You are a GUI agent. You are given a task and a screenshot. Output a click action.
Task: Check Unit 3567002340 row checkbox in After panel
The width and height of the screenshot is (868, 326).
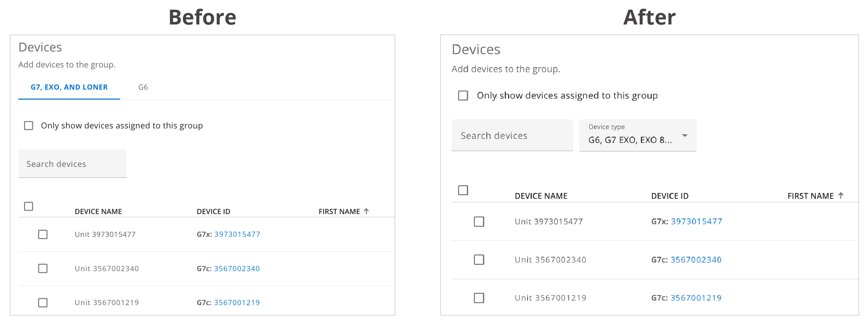point(479,260)
